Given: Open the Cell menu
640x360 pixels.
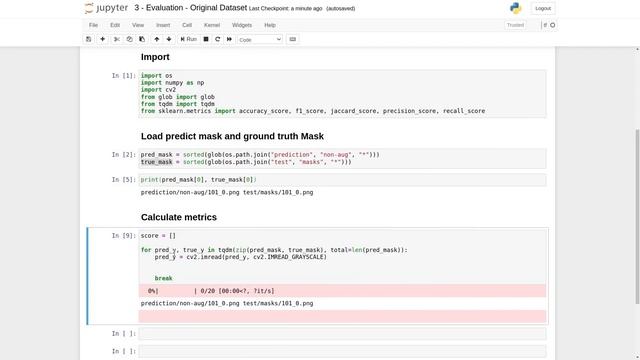Looking at the screenshot, I should [x=187, y=25].
